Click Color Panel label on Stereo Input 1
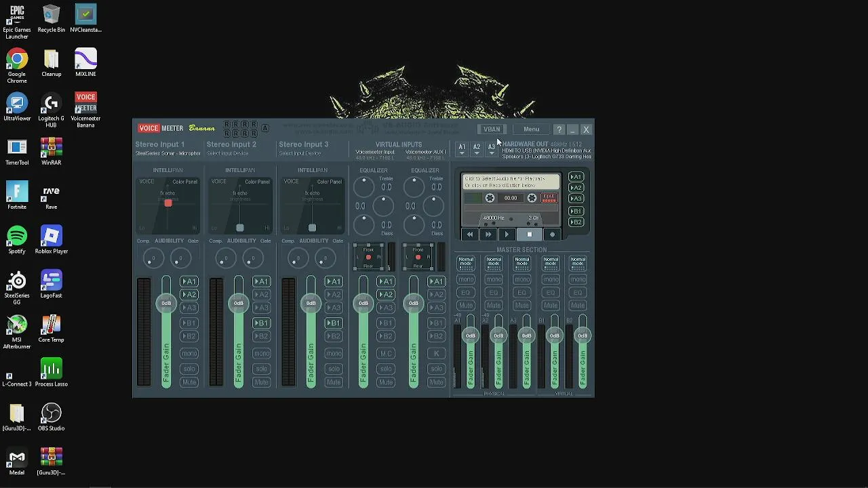This screenshot has height=488, width=868. coord(184,182)
